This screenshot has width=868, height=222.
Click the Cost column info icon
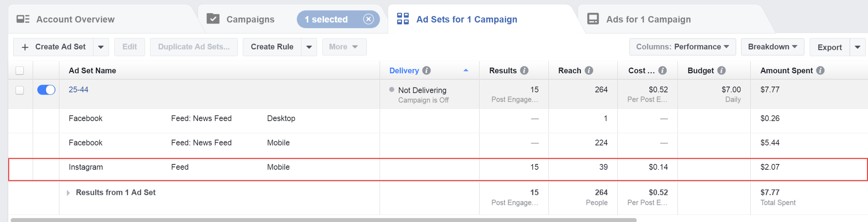tap(663, 70)
